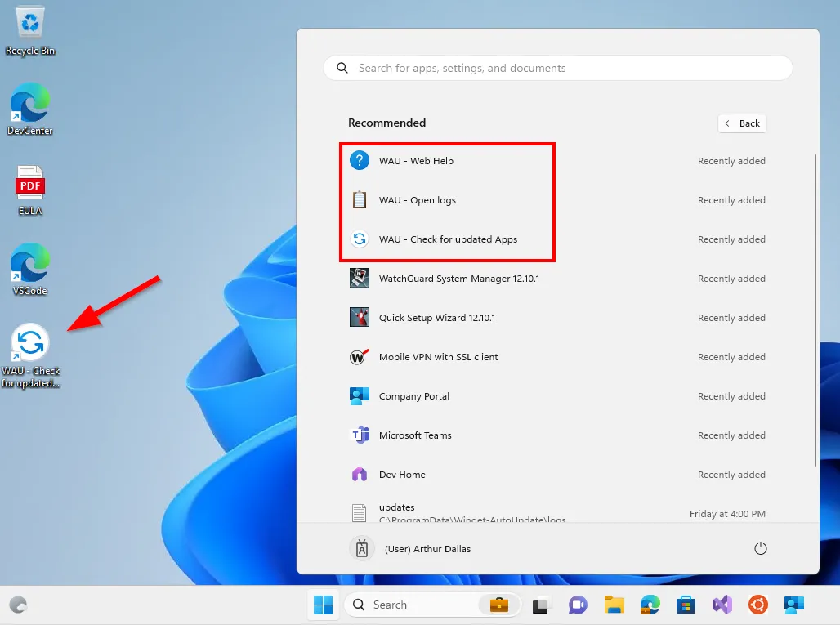
Task: Click the taskbar Search box
Action: coord(432,605)
